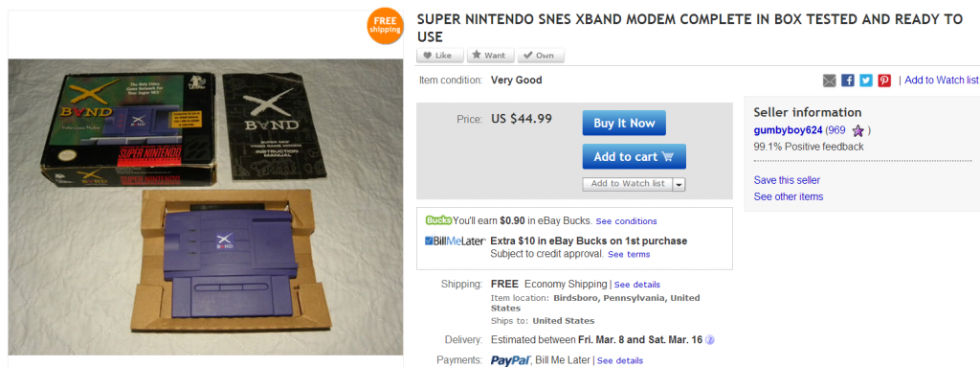Toggle the Like button
980x367 pixels.
click(x=440, y=56)
